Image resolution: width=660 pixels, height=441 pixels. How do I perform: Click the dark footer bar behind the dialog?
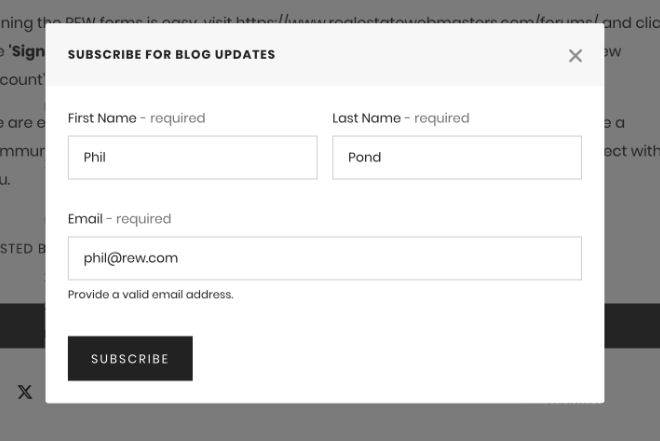click(630, 325)
